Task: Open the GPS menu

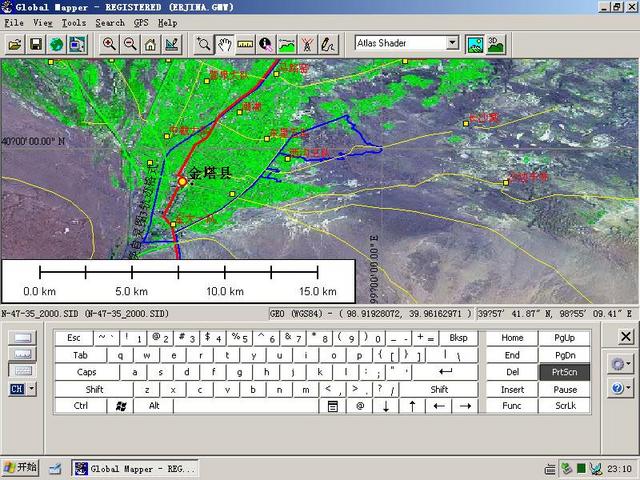Action: [x=141, y=23]
